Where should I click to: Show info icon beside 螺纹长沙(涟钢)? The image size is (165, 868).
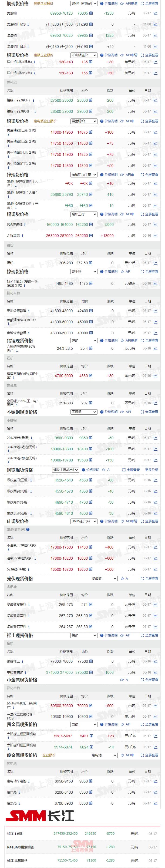tap(31, 513)
